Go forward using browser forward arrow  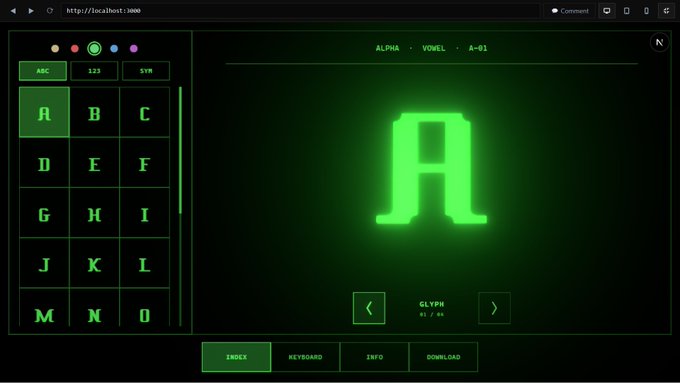coord(31,11)
